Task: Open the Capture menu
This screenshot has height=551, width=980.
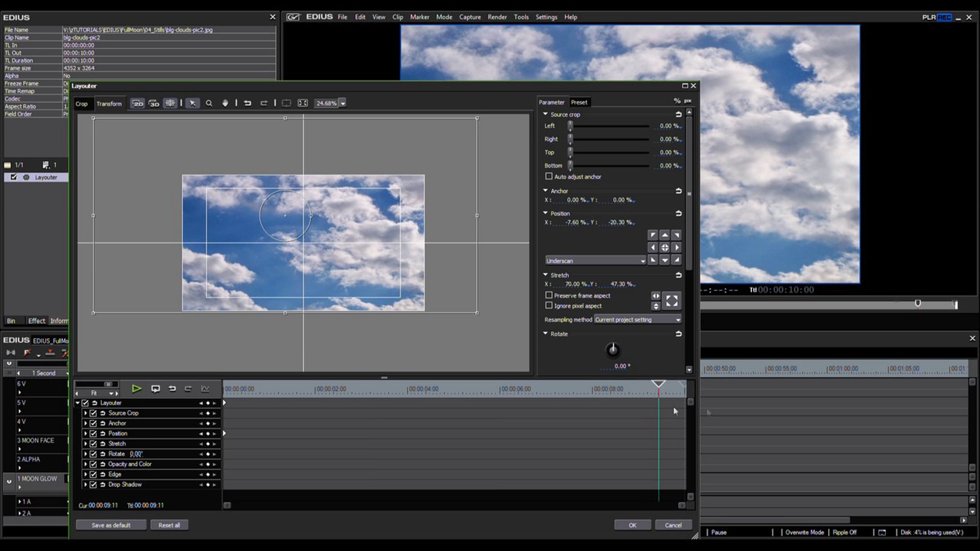Action: (470, 17)
